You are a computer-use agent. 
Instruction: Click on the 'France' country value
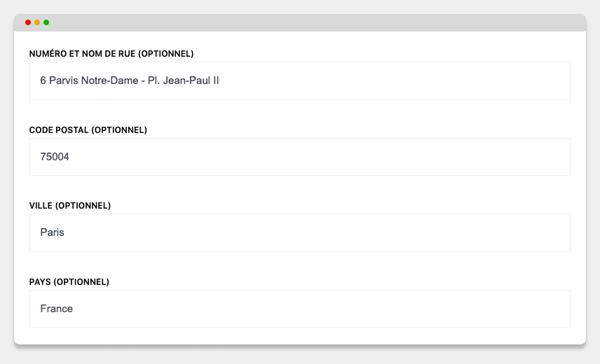[x=57, y=309]
